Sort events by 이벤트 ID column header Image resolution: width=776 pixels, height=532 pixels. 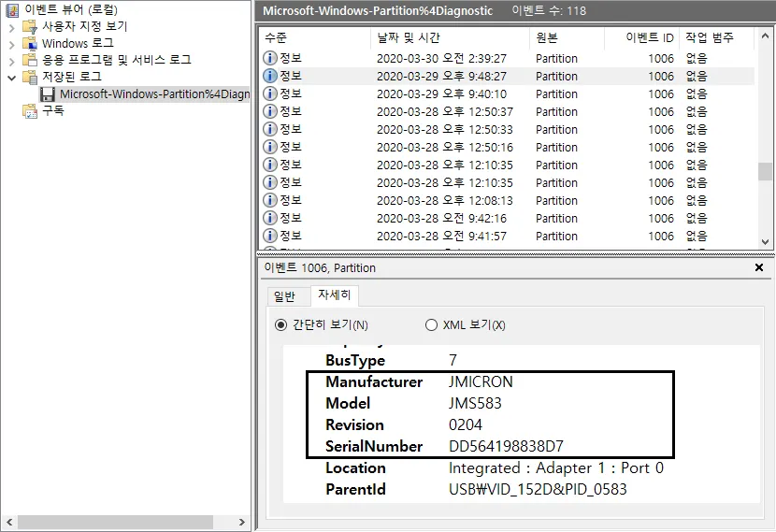pos(641,37)
